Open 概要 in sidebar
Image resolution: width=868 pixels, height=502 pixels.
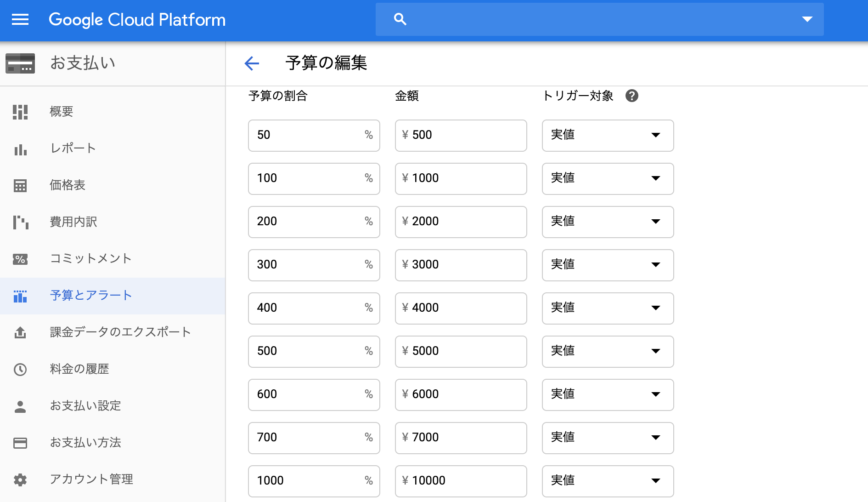[x=113, y=112]
